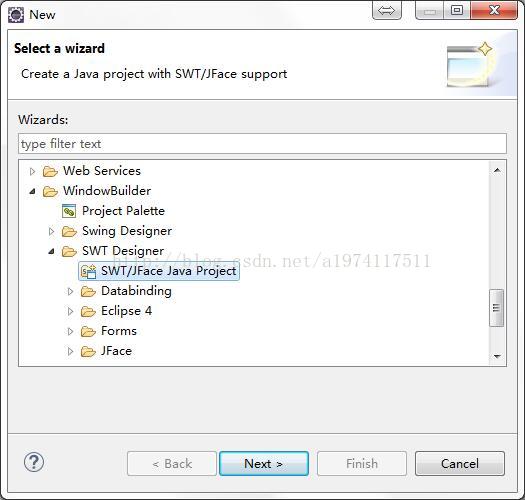
Task: Collapse the SWT Designer node arrow
Action: click(51, 251)
